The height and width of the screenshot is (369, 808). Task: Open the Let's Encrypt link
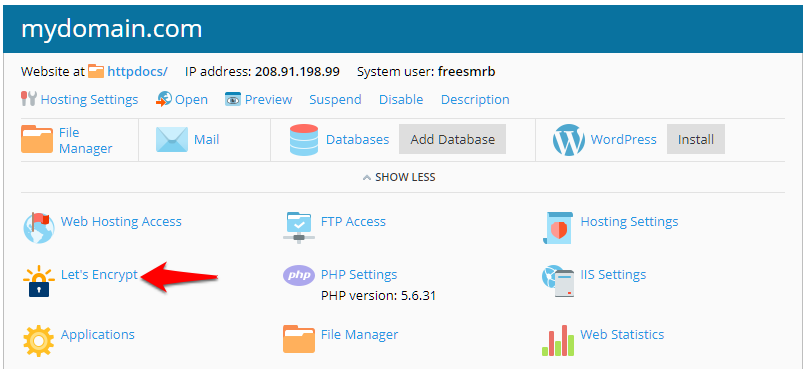click(99, 275)
